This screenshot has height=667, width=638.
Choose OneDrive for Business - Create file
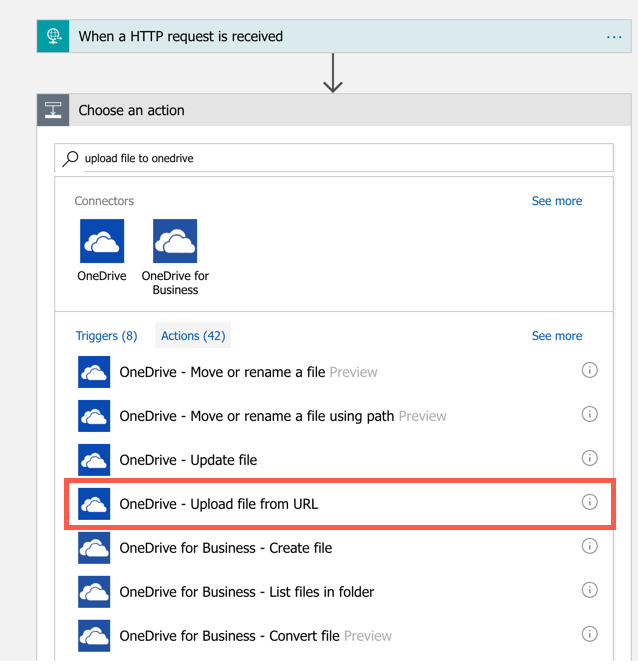tap(225, 548)
